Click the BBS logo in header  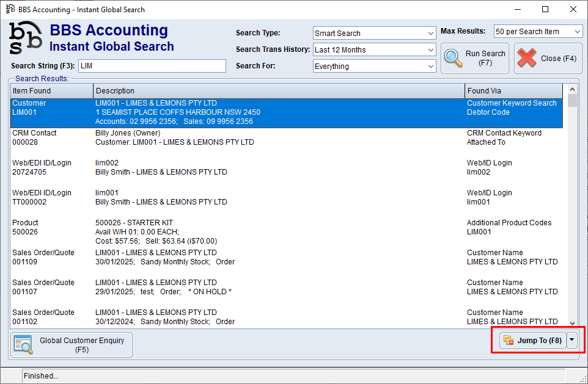coord(26,38)
